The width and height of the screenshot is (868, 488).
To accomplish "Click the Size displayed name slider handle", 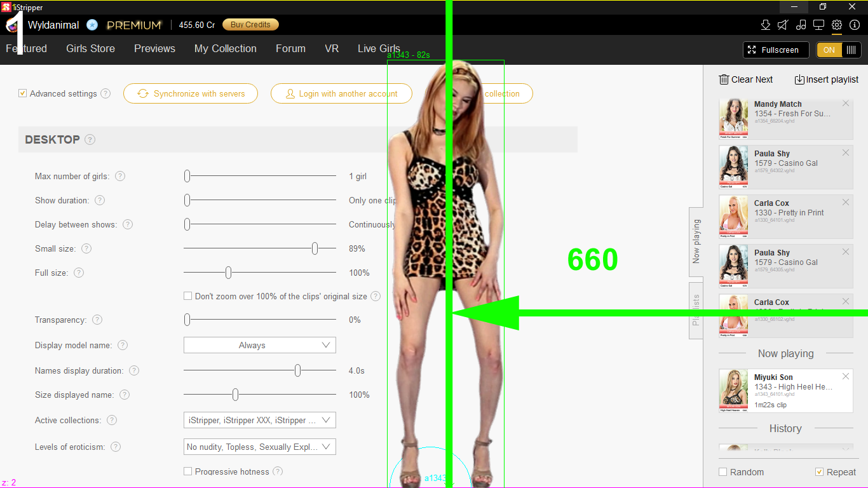I will point(235,395).
